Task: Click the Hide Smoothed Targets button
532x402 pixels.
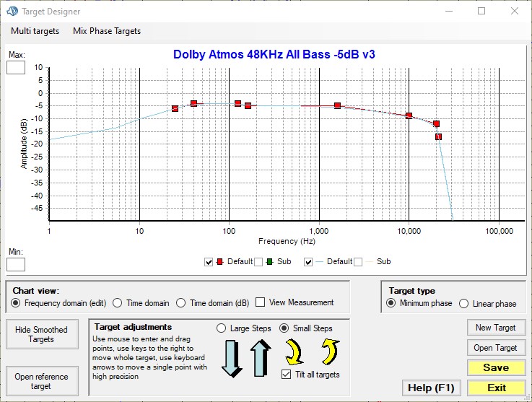Action: tap(41, 335)
